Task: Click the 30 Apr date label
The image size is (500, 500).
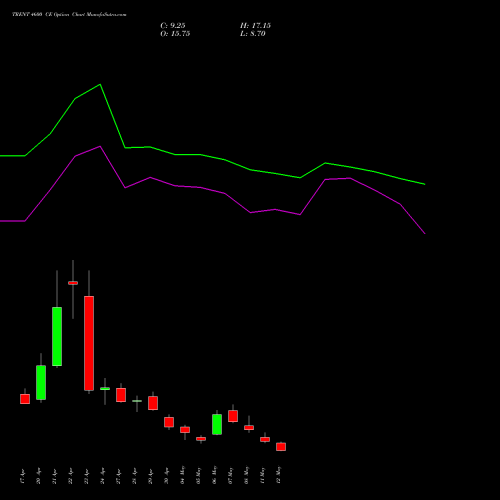Action: coord(166,476)
